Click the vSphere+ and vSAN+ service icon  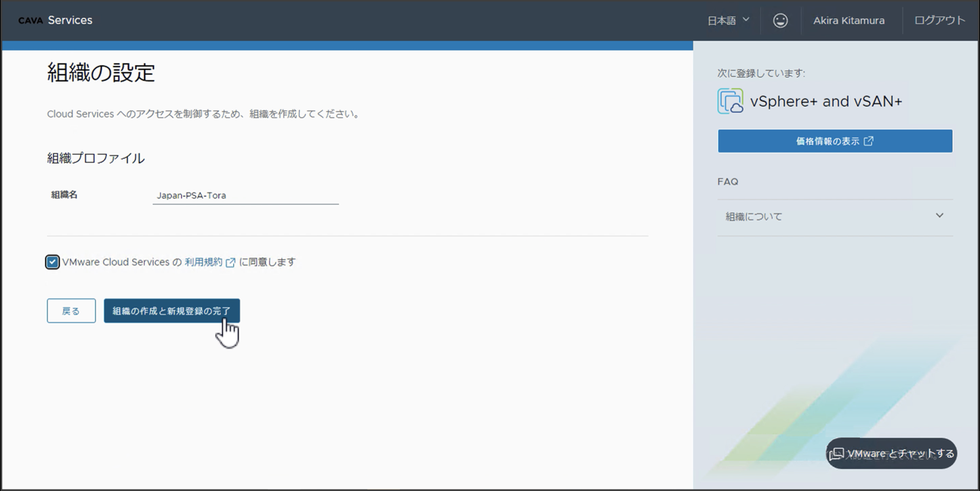730,100
